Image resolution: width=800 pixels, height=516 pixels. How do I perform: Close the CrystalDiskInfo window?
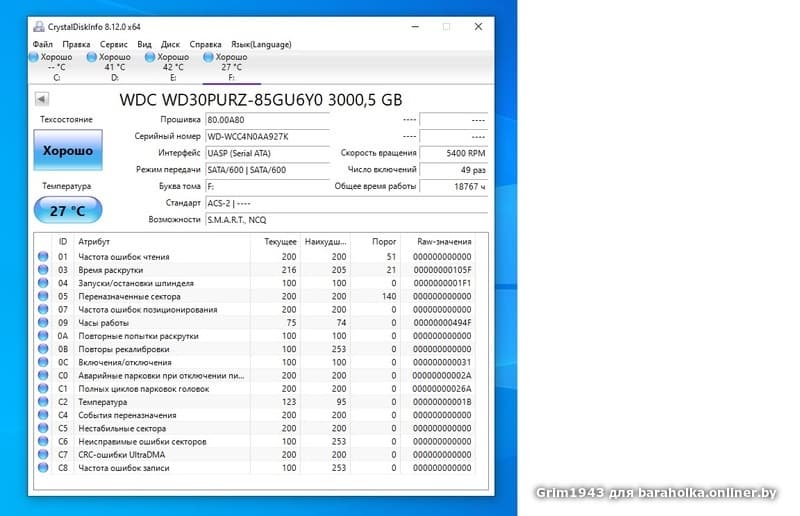coord(478,27)
